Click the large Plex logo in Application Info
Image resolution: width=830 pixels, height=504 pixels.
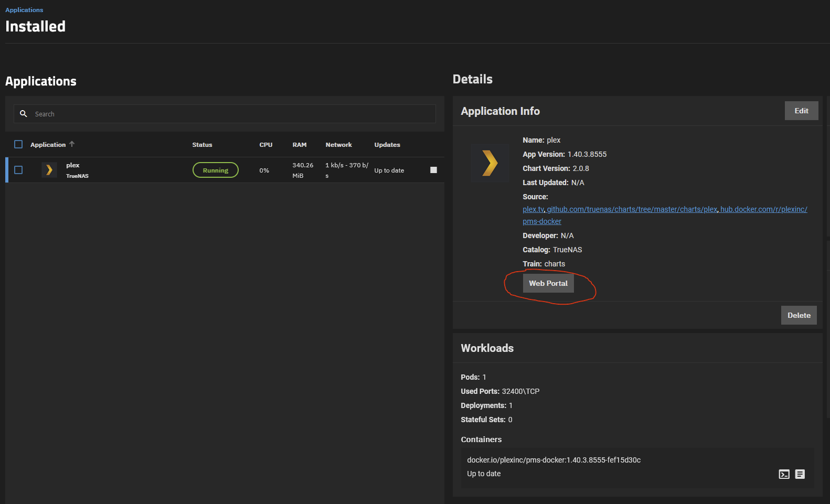pos(490,163)
